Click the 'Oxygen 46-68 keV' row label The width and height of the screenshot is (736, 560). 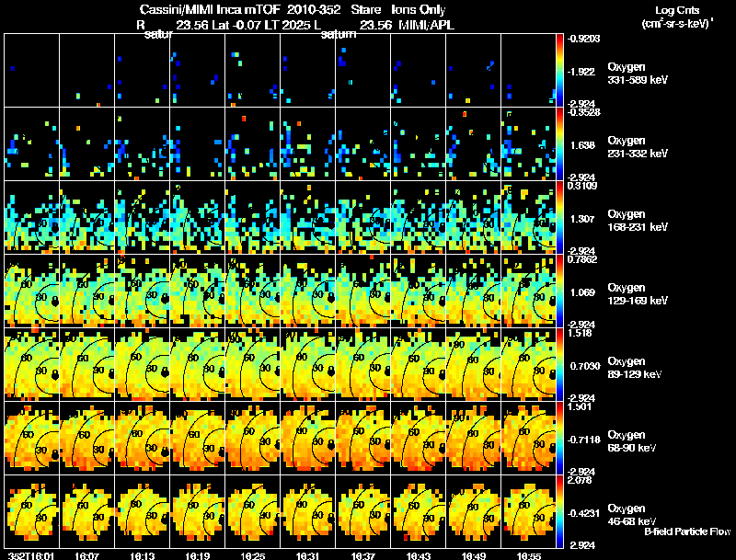point(632,515)
